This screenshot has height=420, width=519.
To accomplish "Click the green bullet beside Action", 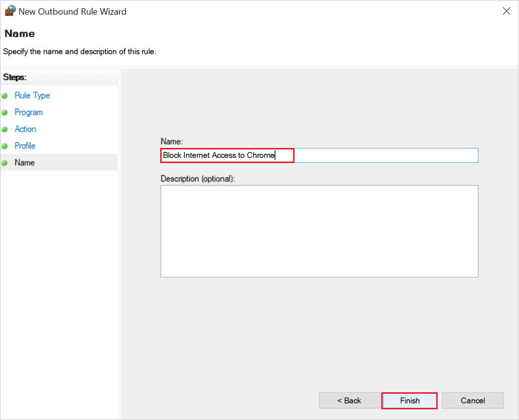I will 5,129.
